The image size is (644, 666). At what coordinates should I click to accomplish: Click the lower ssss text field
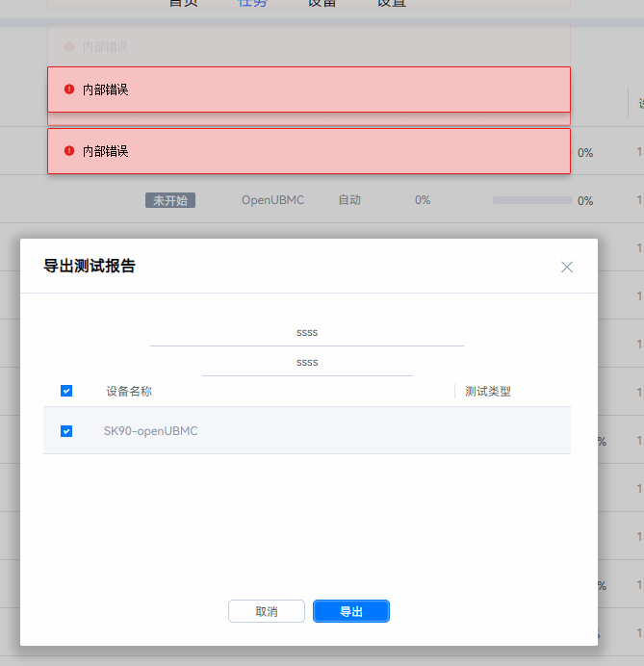click(307, 363)
